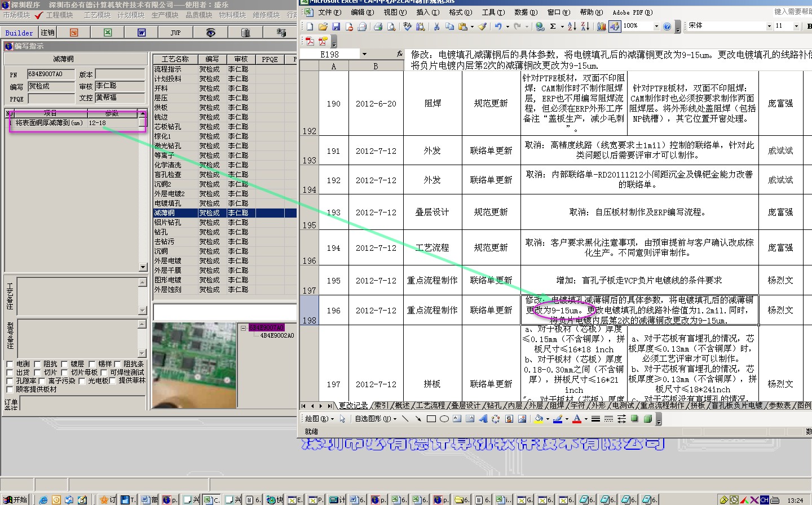The image size is (812, 505).
Task: Click the Paste clipboard icon
Action: click(462, 26)
